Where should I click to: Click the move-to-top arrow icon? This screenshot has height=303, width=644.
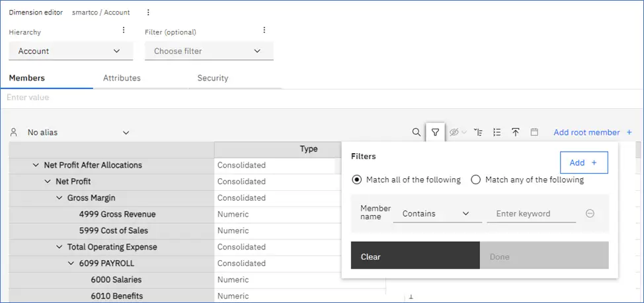pyautogui.click(x=516, y=132)
